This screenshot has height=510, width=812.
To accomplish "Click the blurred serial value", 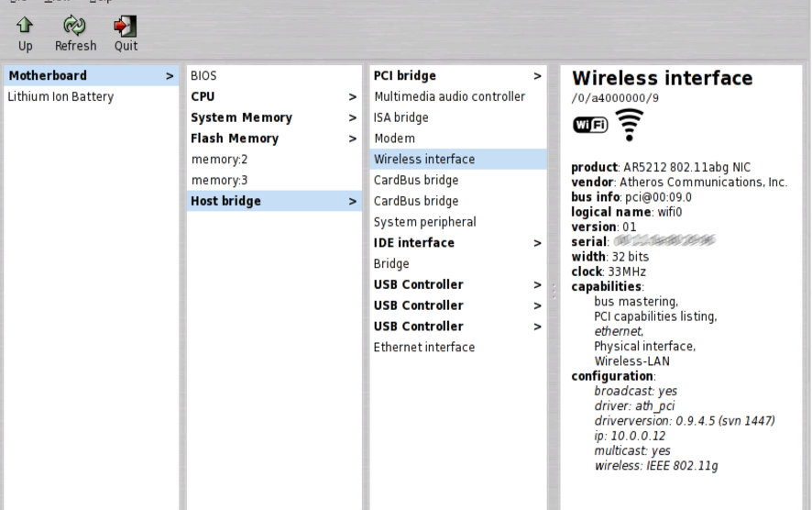I will [x=665, y=240].
